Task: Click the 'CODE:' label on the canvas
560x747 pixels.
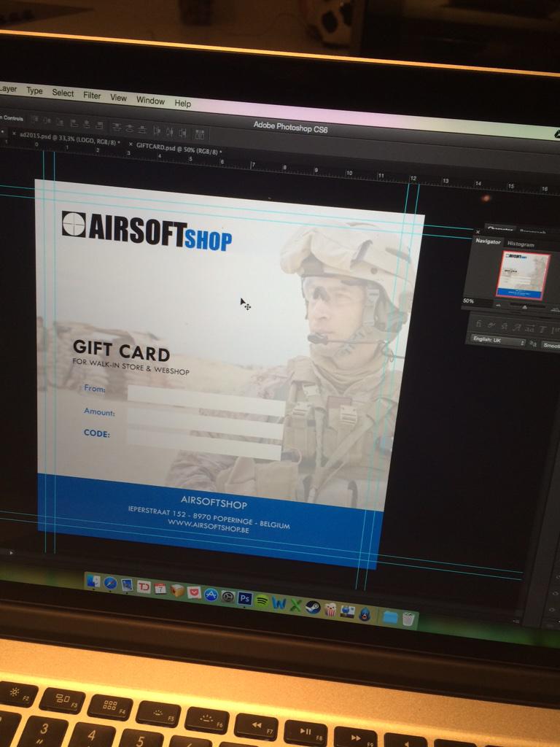Action: point(97,433)
